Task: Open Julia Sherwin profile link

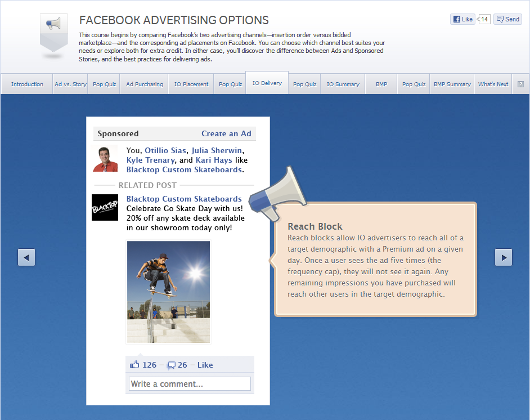Action: click(217, 150)
